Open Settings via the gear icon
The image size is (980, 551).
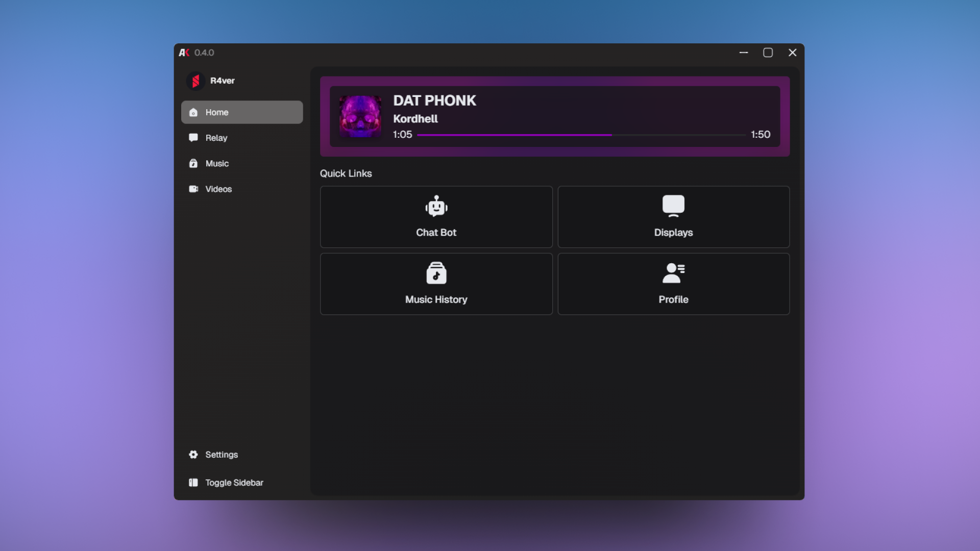point(193,455)
